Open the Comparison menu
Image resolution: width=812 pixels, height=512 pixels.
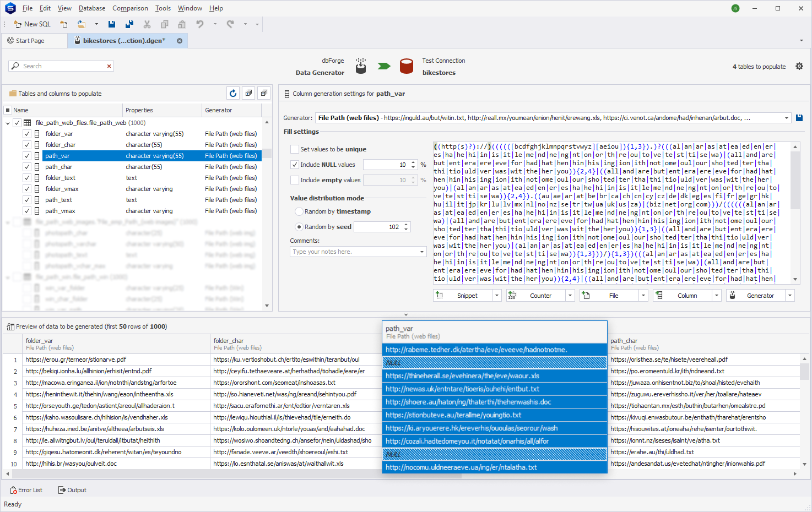coord(130,8)
